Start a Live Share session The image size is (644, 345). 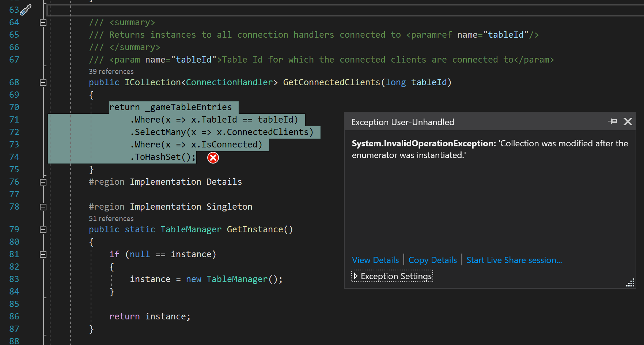(x=514, y=260)
